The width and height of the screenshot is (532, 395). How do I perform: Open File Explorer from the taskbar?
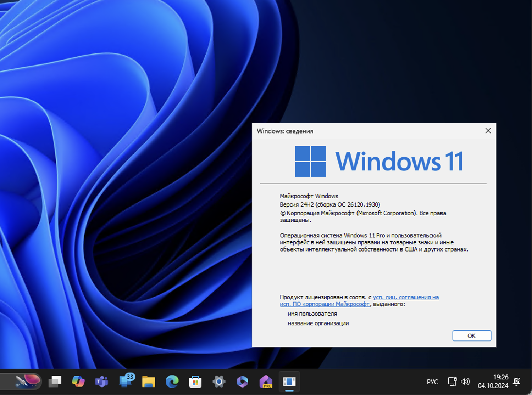(149, 382)
